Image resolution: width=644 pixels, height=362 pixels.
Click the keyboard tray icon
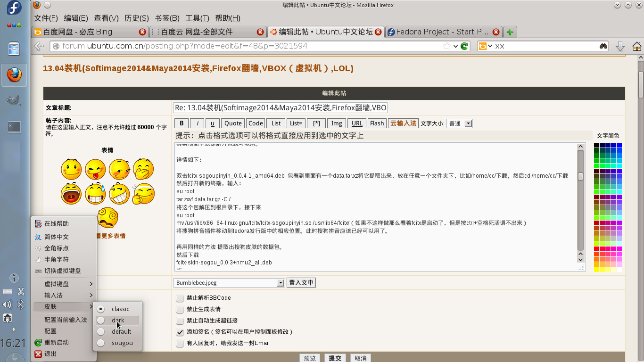pos(8,291)
